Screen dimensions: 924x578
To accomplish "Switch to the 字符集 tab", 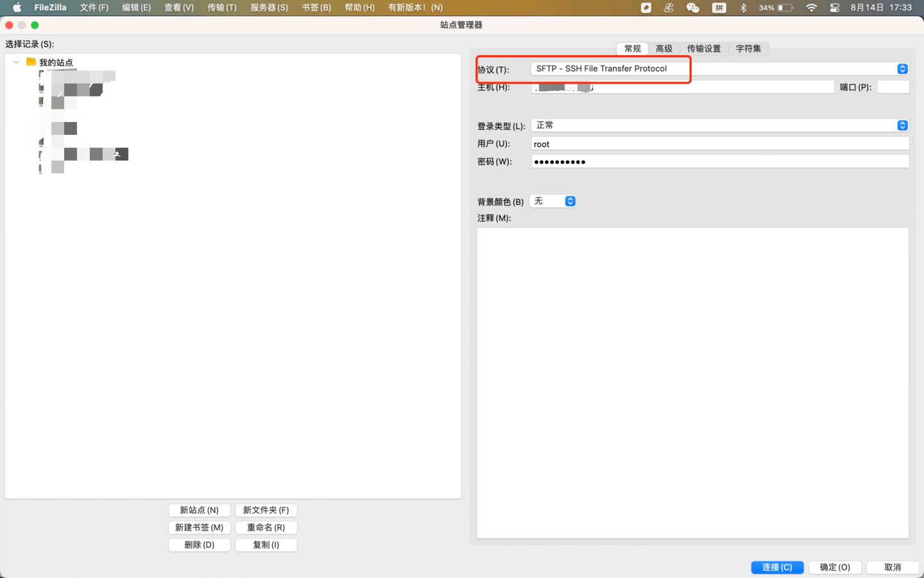I will 748,48.
